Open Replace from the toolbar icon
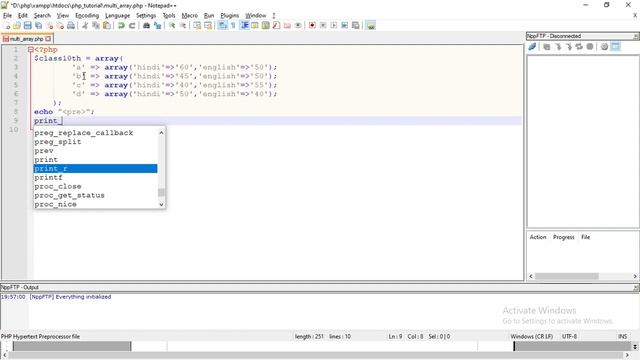 [x=157, y=26]
